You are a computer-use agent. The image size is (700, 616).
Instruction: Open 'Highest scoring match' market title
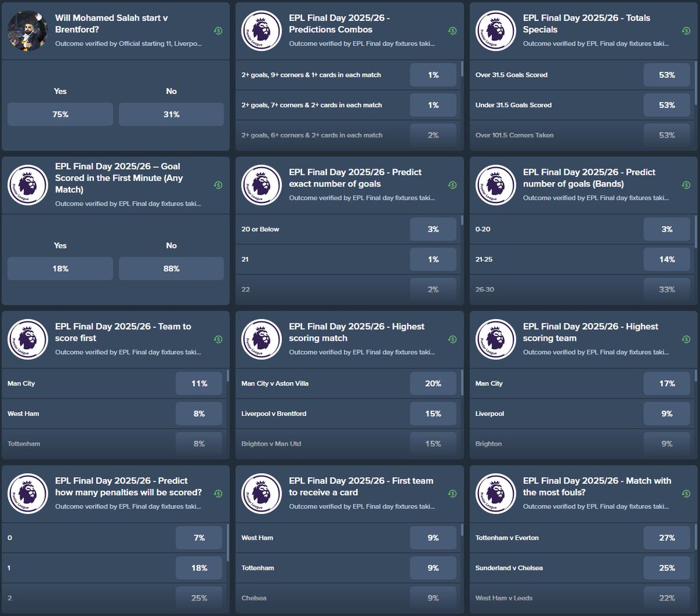[356, 332]
